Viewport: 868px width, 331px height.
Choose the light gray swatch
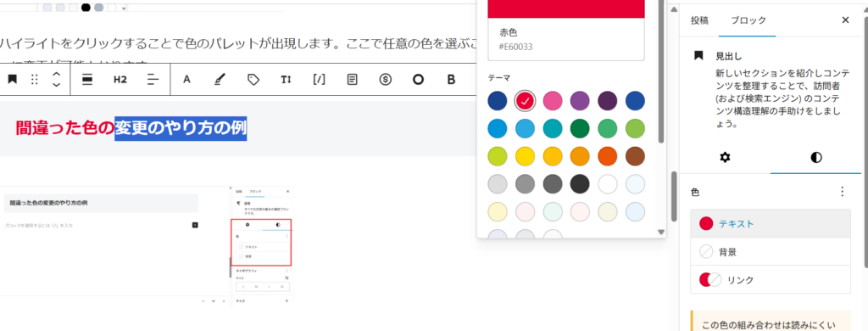[x=497, y=184]
